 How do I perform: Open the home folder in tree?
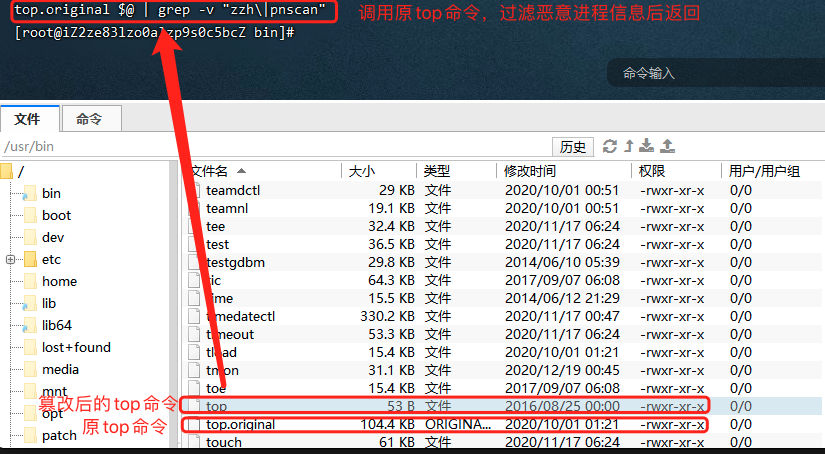[x=59, y=282]
